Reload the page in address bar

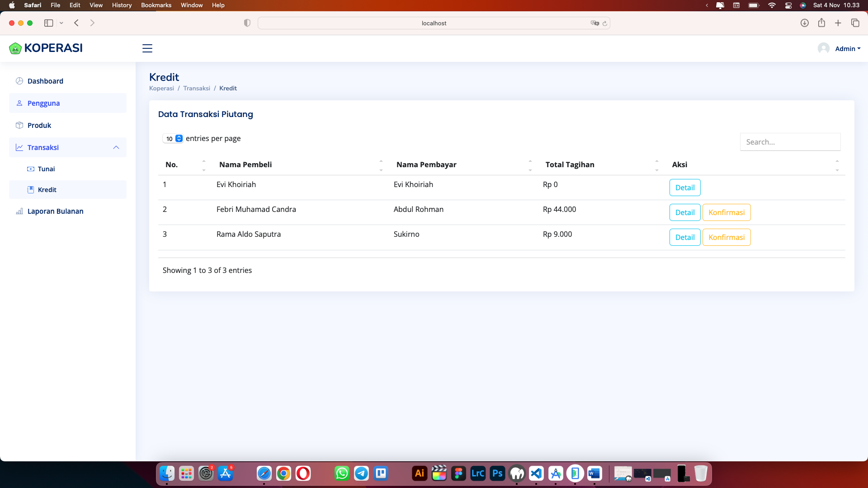(605, 23)
